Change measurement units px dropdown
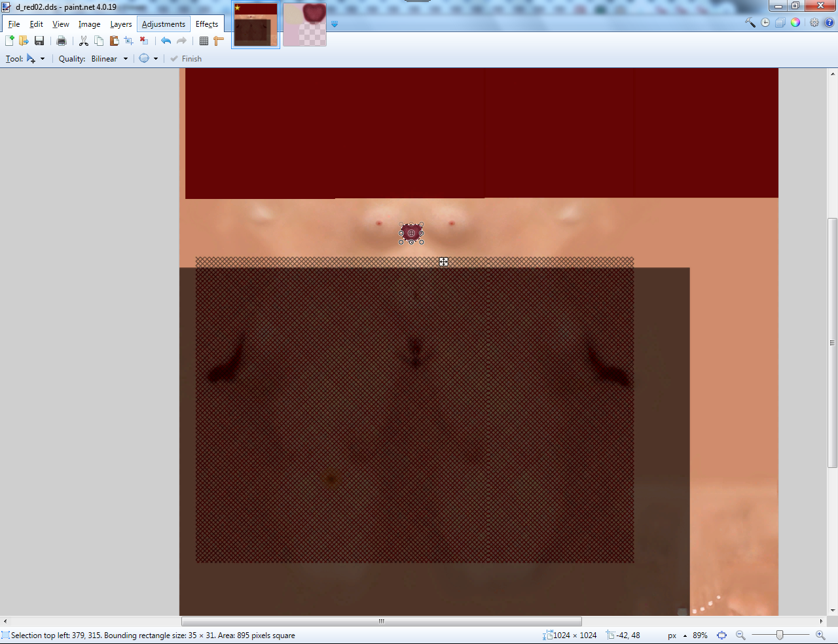Image resolution: width=838 pixels, height=644 pixels. click(678, 635)
